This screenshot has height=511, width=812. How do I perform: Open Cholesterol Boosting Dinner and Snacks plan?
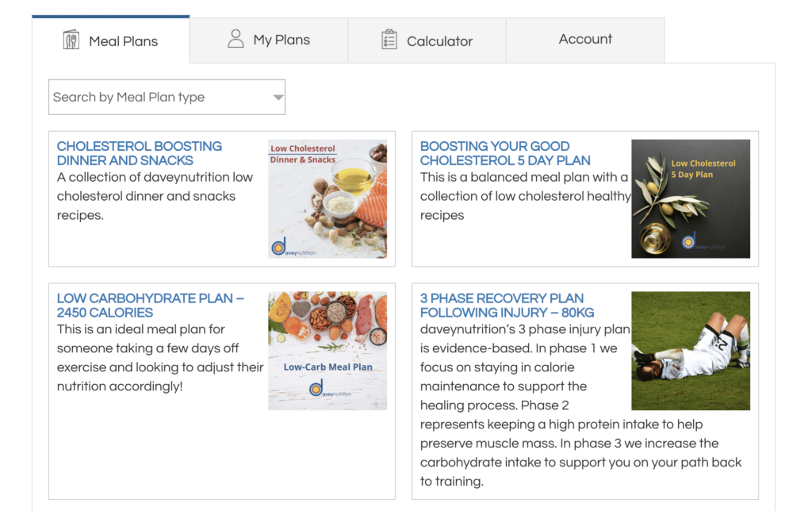click(x=140, y=153)
